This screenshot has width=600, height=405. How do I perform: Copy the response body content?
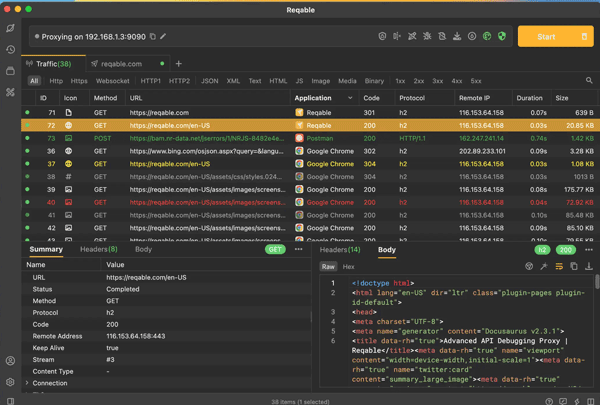[x=574, y=267]
